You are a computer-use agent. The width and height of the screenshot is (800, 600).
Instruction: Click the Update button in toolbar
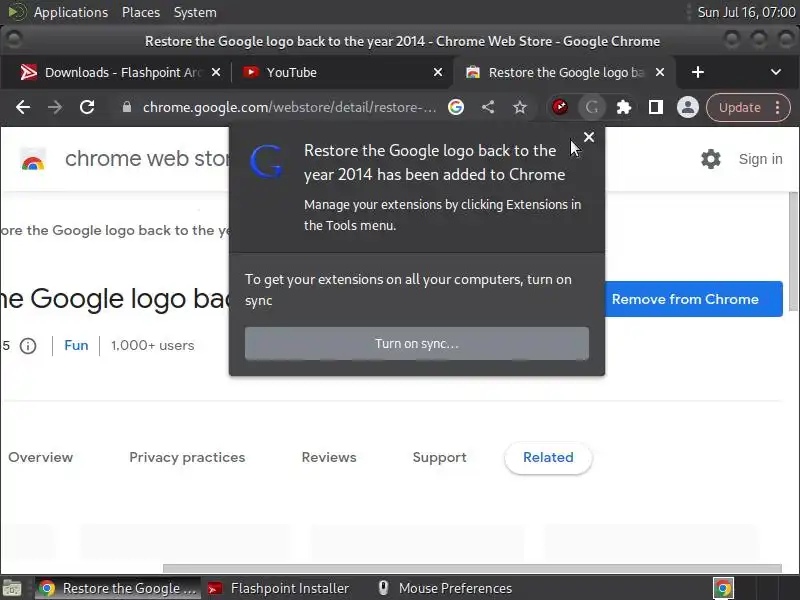tap(740, 107)
